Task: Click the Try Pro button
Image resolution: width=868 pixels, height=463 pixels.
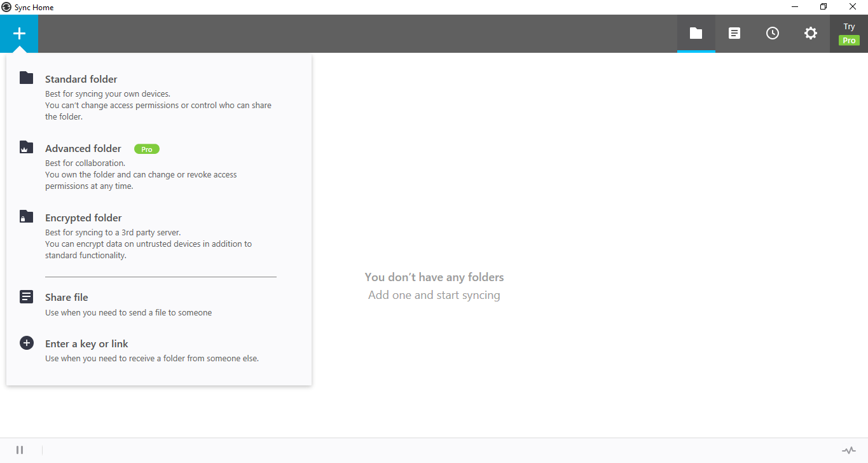Action: click(849, 33)
